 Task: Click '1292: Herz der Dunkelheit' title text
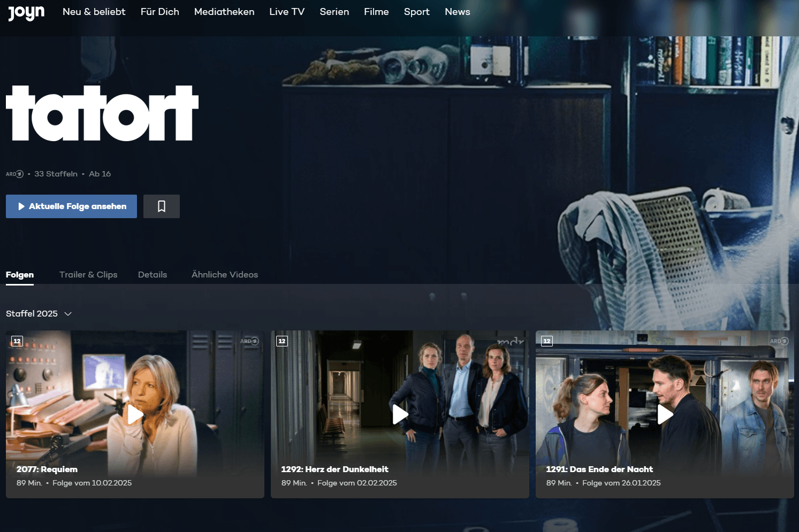click(335, 469)
